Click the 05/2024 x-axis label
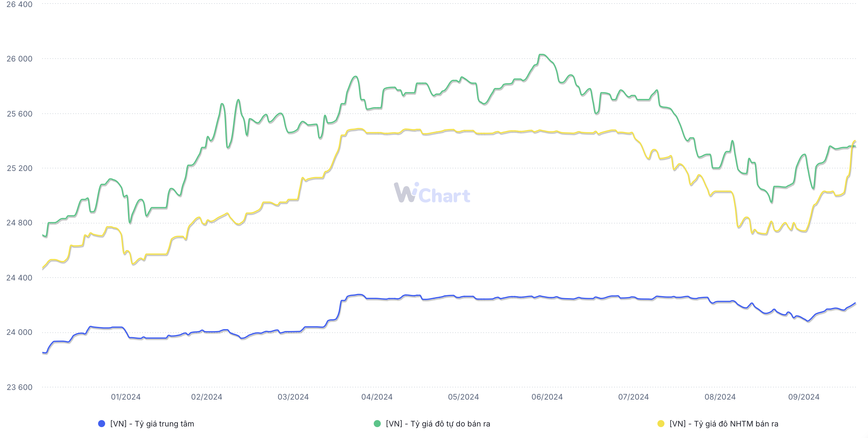This screenshot has width=868, height=438. click(x=463, y=397)
